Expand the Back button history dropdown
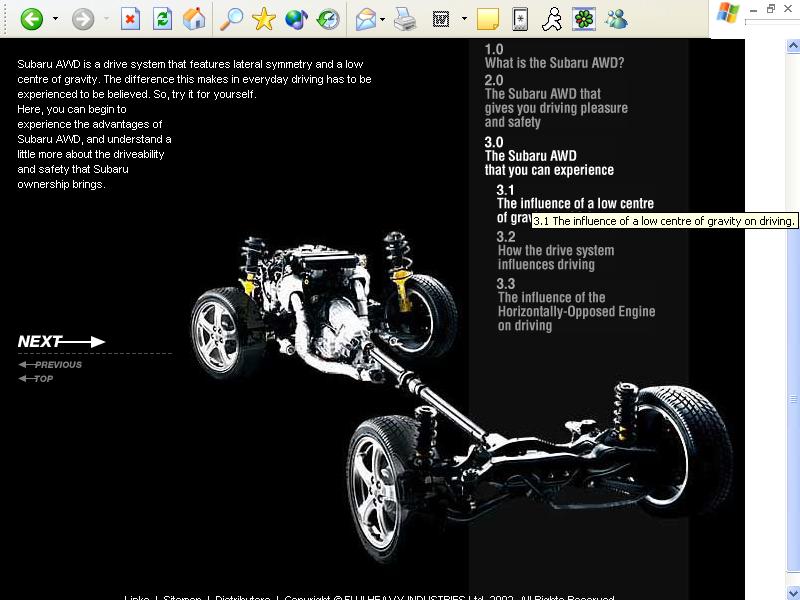This screenshot has height=600, width=800. 55,19
